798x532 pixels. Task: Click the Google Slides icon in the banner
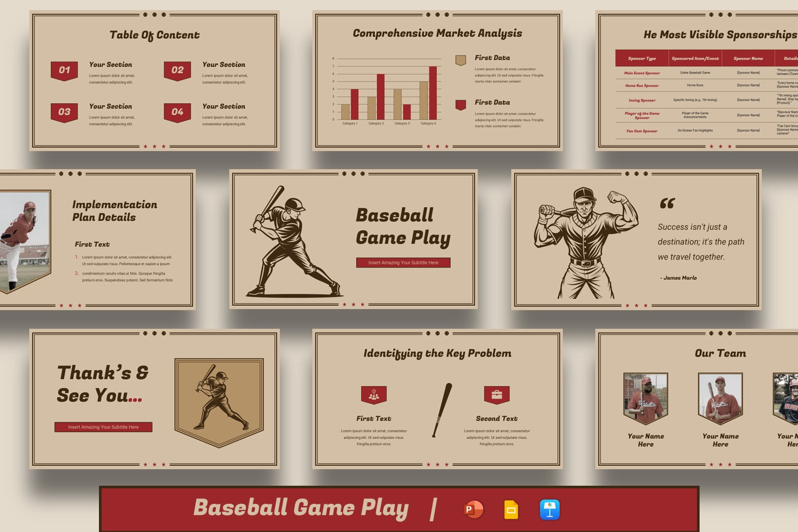tap(511, 510)
